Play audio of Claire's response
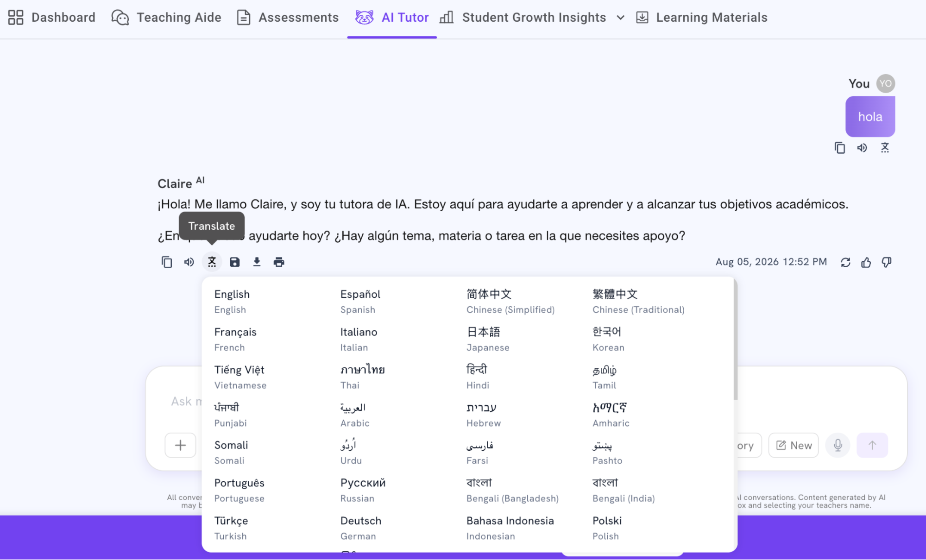 click(189, 262)
